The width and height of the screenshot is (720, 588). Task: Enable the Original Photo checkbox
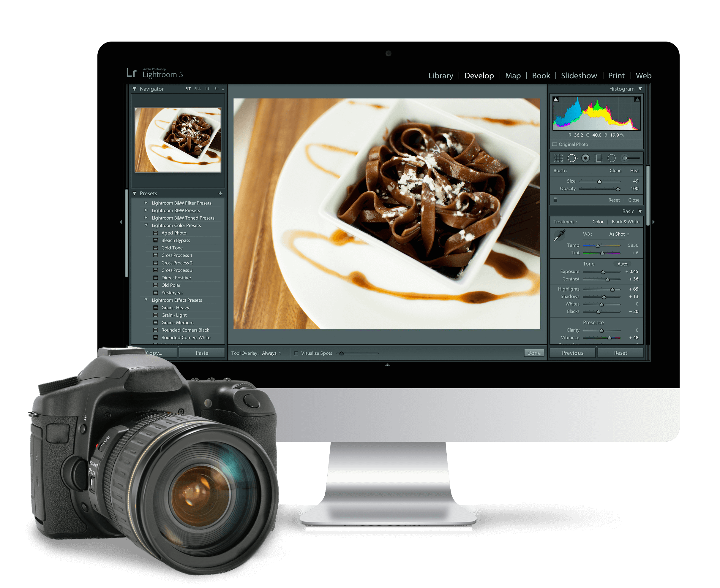(x=555, y=144)
